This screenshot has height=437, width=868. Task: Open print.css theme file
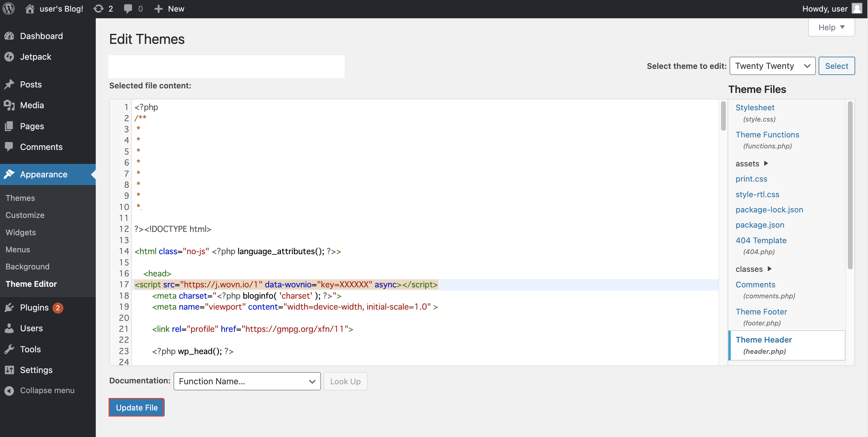[x=751, y=179]
